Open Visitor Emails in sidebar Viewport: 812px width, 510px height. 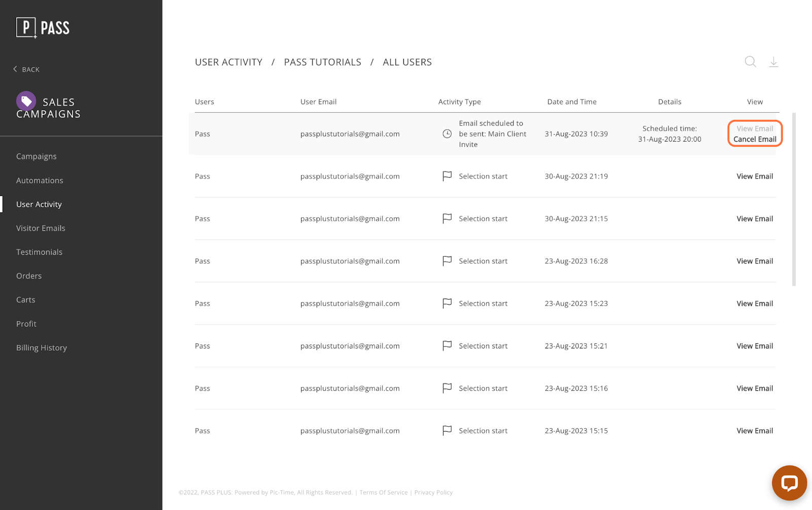point(41,228)
